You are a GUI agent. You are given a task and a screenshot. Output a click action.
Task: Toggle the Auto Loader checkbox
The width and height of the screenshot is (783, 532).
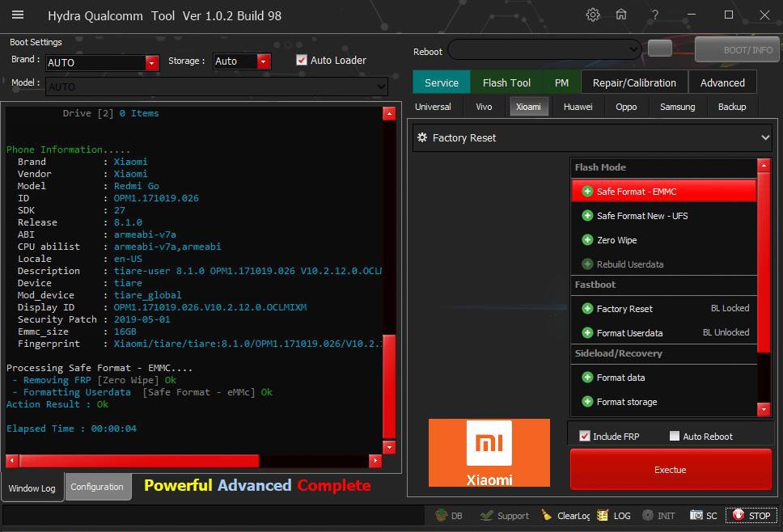[x=302, y=60]
